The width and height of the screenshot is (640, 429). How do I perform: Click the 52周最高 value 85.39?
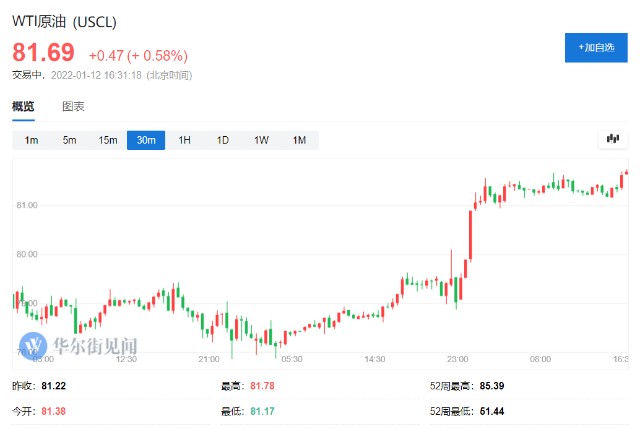click(x=492, y=386)
